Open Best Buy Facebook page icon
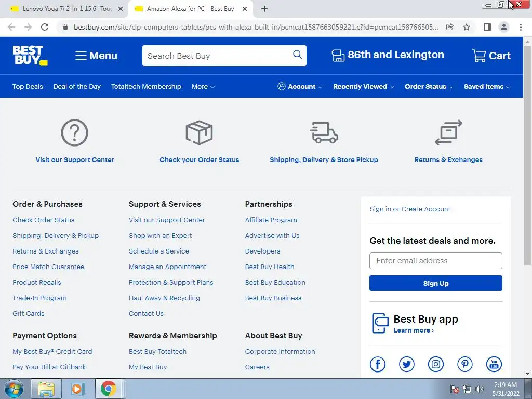This screenshot has height=399, width=532. [x=377, y=364]
